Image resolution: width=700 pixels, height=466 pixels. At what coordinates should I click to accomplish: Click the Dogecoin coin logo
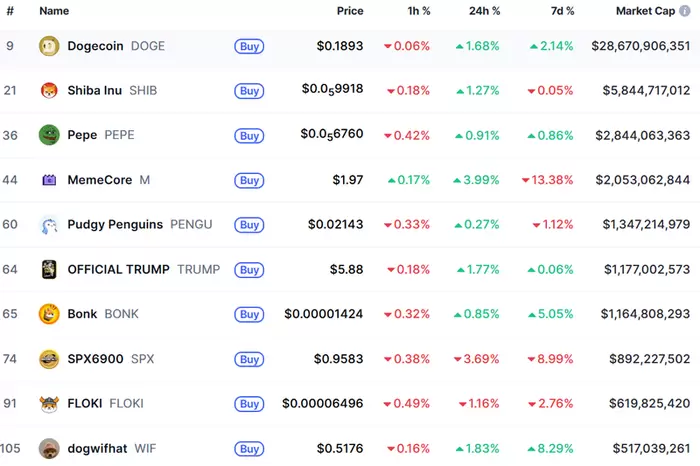tap(48, 46)
